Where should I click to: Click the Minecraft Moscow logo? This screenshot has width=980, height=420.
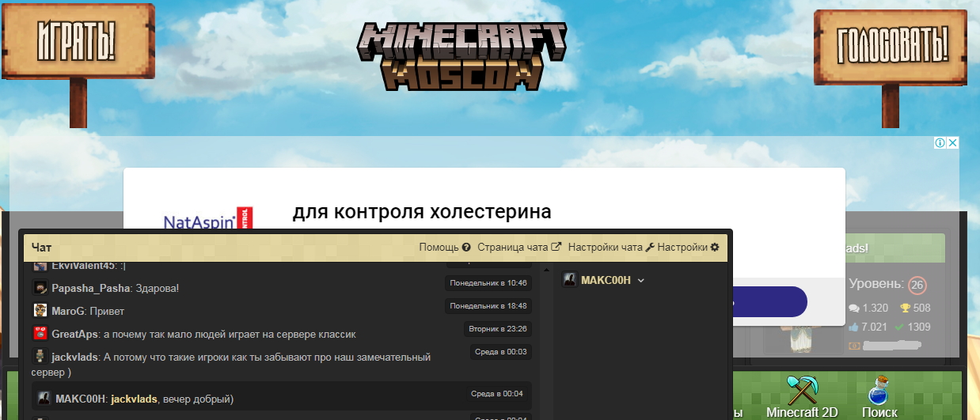click(462, 55)
